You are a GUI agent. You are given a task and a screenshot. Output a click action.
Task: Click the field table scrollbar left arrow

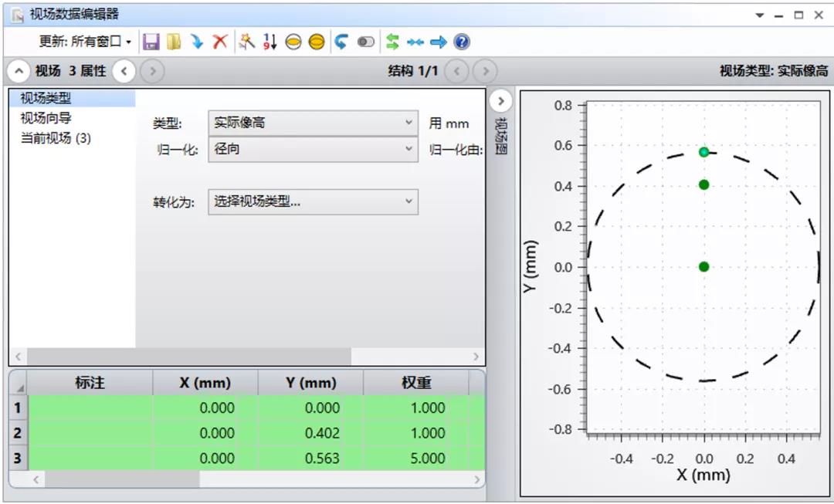coord(36,479)
